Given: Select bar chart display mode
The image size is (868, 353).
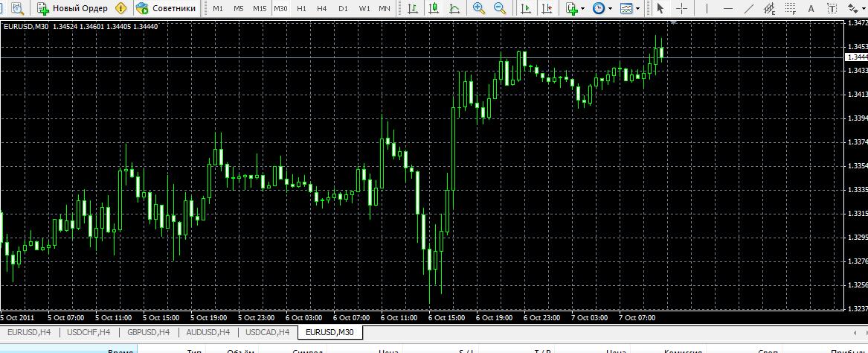Looking at the screenshot, I should 412,8.
